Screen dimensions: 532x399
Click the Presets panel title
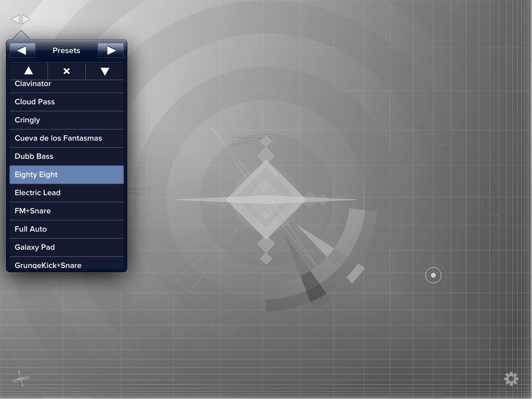pos(66,50)
